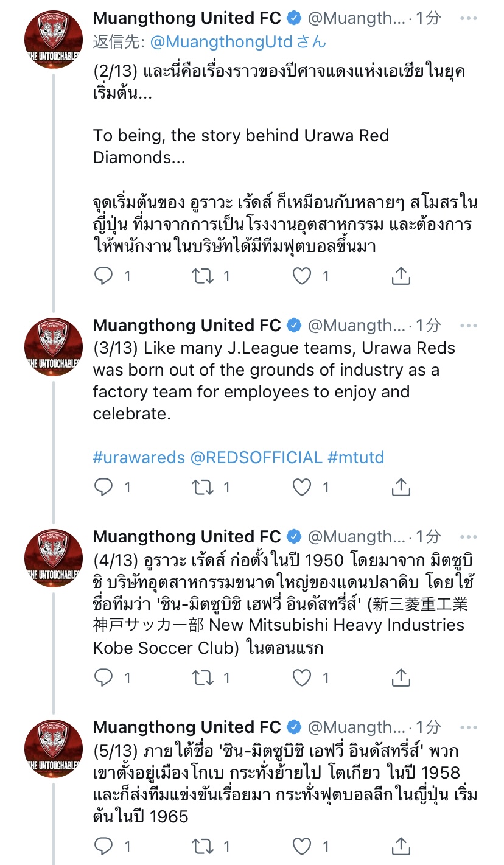This screenshot has height=865, width=504.
Task: Open the #mtutd hashtag
Action: (x=355, y=457)
